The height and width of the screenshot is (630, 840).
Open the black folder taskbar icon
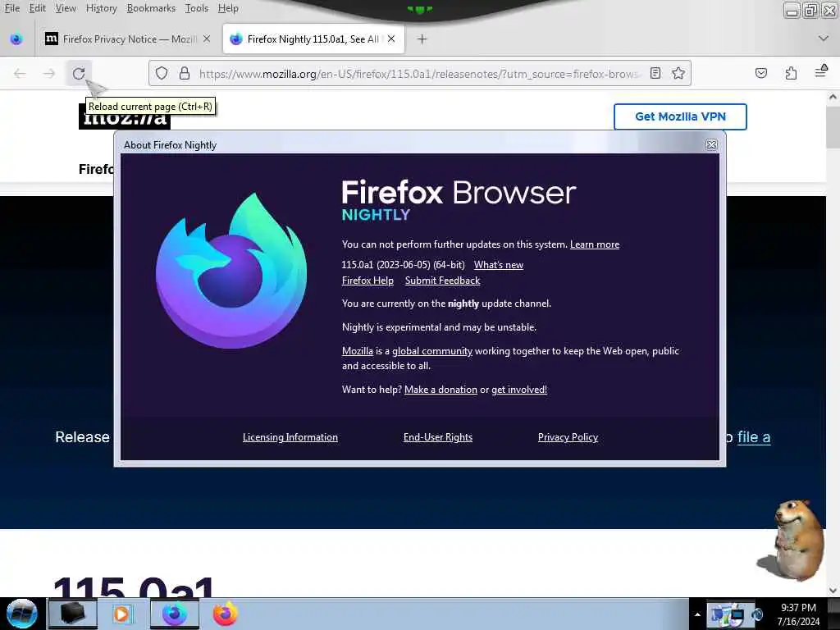(72, 614)
